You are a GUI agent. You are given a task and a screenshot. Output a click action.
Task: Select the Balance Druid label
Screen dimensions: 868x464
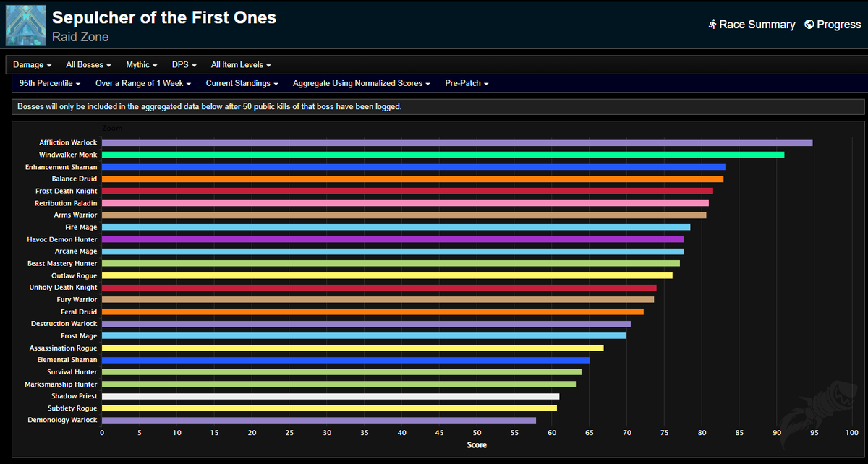tap(75, 179)
